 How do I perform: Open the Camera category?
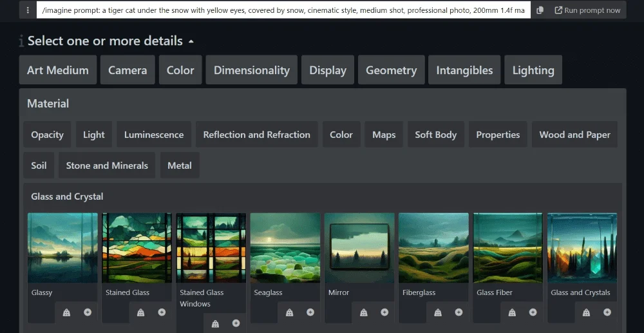click(128, 70)
